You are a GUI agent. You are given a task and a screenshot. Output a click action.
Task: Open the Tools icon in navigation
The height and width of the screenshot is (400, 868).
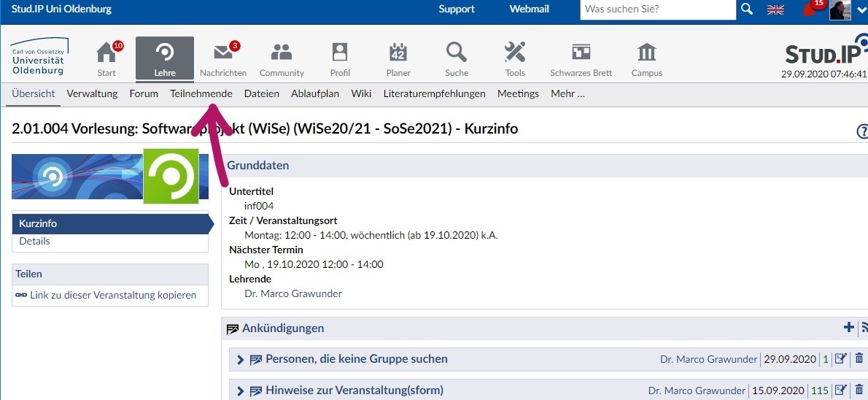(x=515, y=53)
